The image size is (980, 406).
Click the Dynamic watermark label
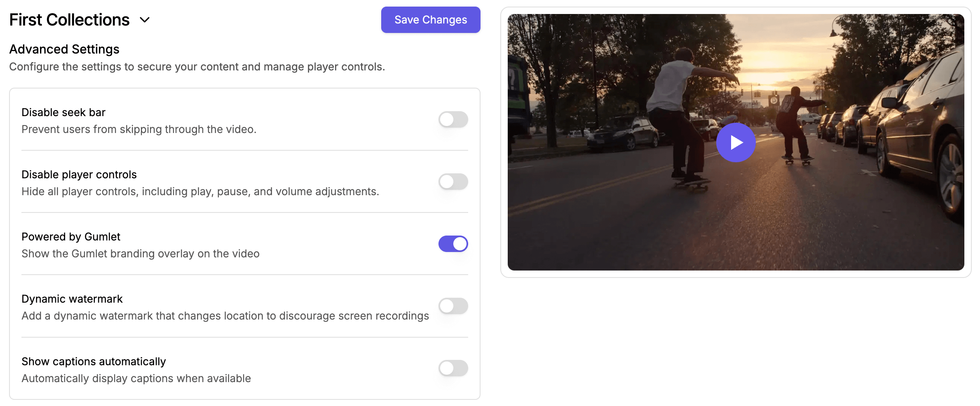(72, 299)
